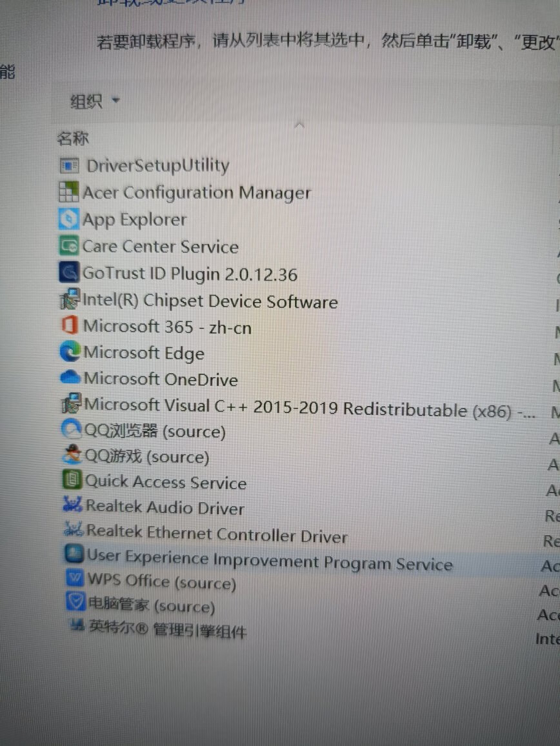Click the App Explorer icon
The image size is (560, 746).
68,219
